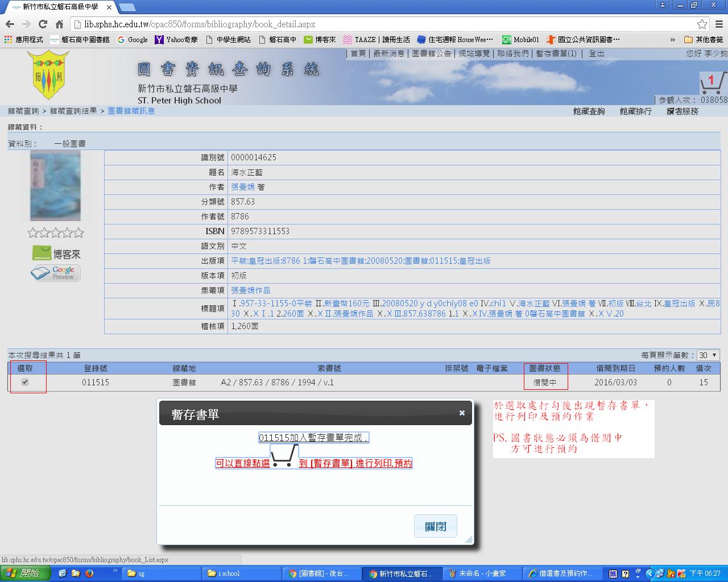Open 讀者服務 menu item
728x582 pixels.
(682, 111)
